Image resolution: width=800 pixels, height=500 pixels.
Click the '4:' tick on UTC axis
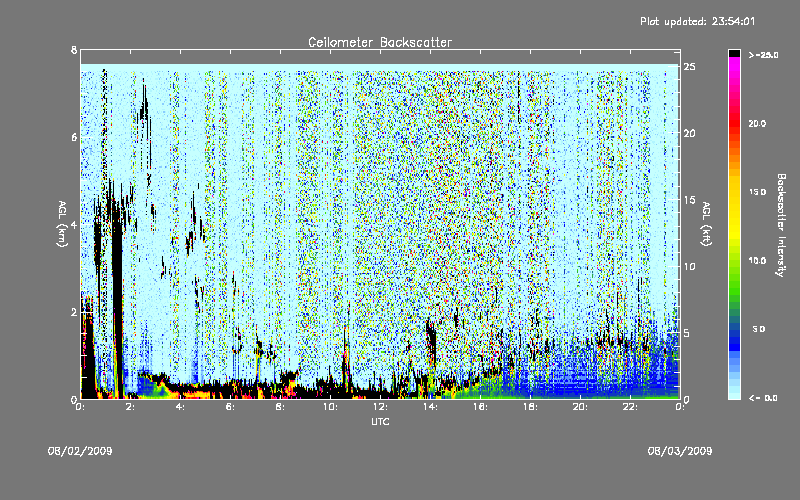click(x=180, y=407)
